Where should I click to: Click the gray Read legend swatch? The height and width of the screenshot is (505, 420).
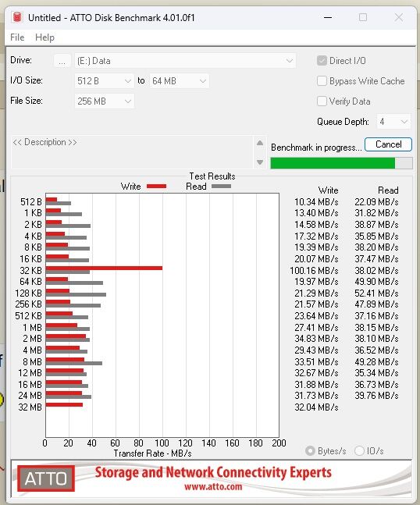point(221,186)
